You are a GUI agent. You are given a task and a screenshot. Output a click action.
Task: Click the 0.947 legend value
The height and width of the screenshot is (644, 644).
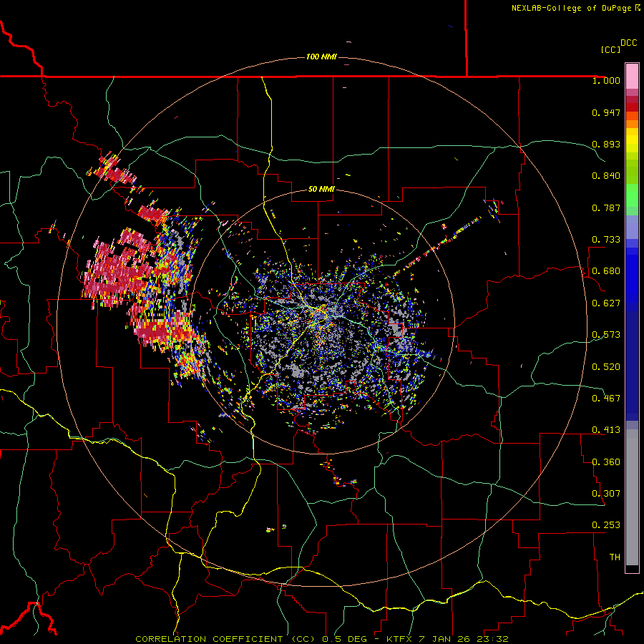click(x=606, y=112)
